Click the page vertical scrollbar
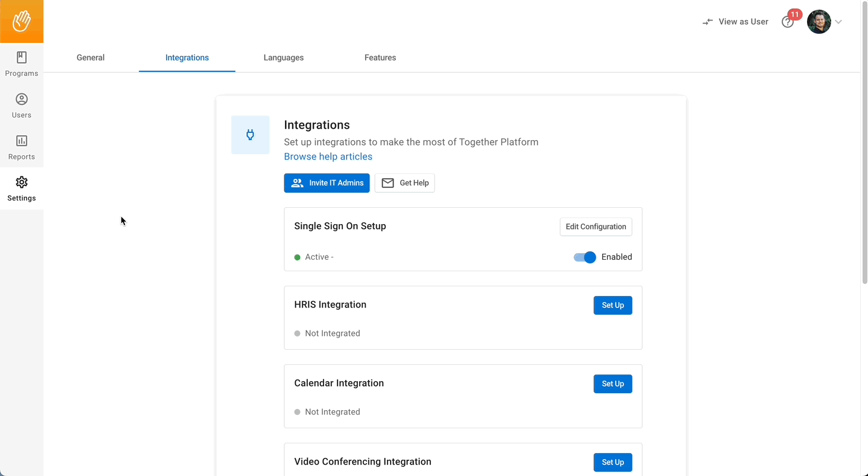This screenshot has height=476, width=868. pos(864,143)
